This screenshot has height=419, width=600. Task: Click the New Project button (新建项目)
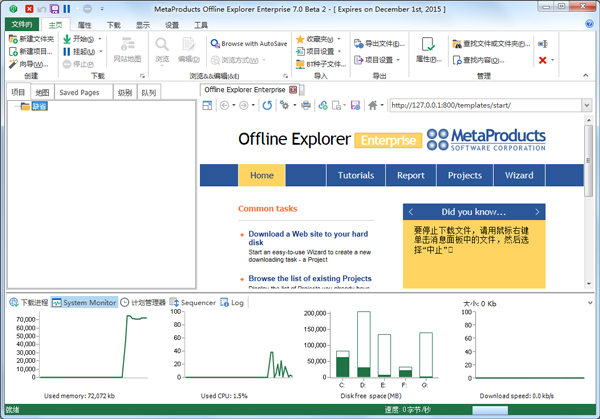click(31, 51)
